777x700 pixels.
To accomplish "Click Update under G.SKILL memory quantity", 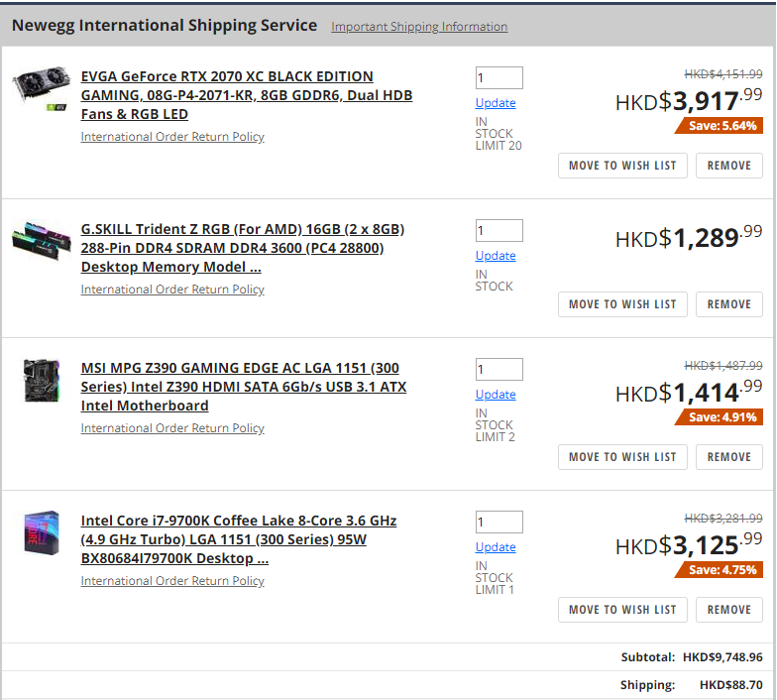I will coord(496,256).
